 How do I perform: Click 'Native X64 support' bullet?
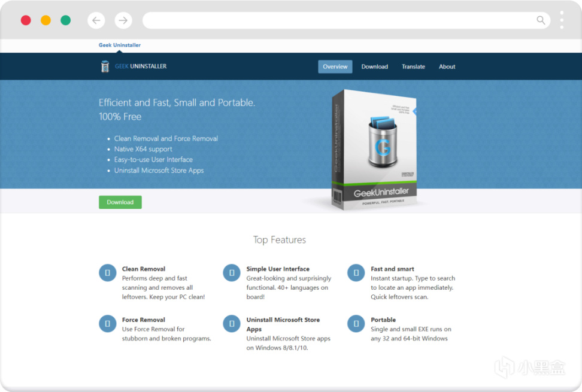click(143, 149)
